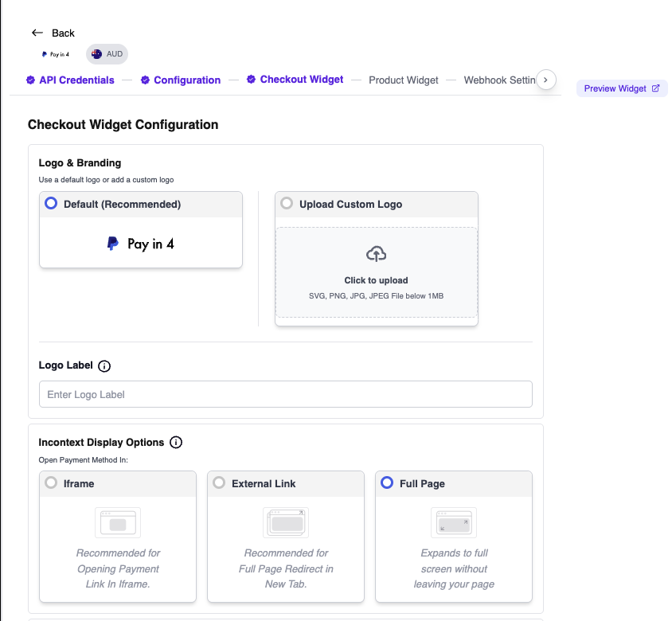Click the Logo & Branding heading
Image resolution: width=672 pixels, height=621 pixels.
point(80,163)
